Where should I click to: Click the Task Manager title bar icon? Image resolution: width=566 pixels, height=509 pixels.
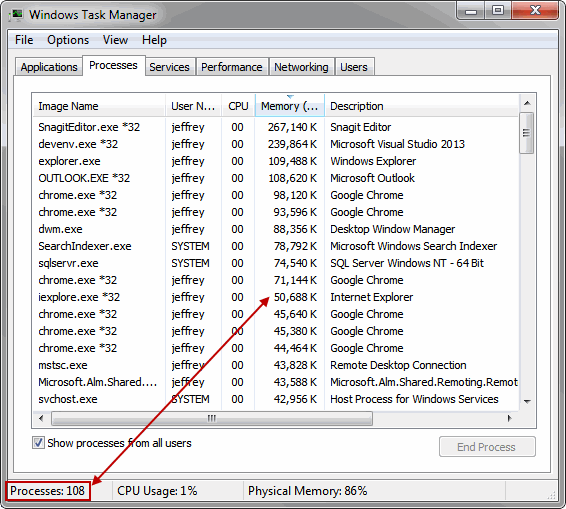(16, 15)
